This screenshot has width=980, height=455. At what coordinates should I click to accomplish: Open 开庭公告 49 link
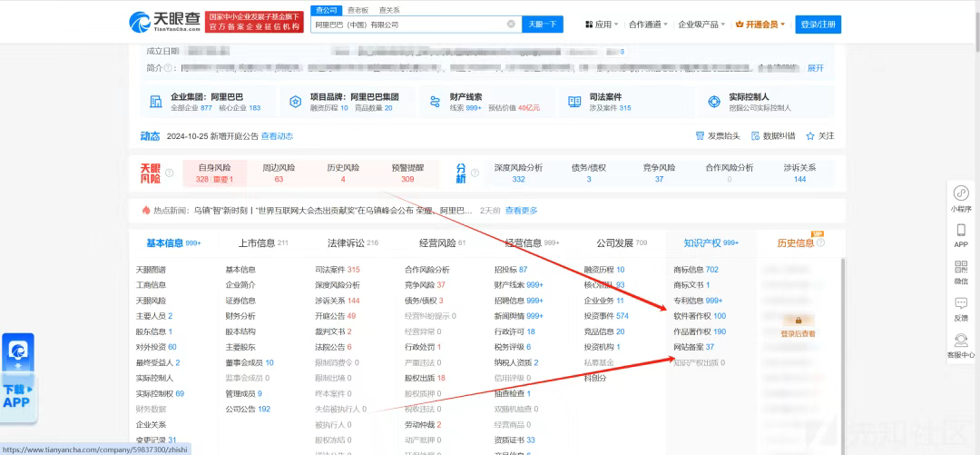click(x=336, y=316)
